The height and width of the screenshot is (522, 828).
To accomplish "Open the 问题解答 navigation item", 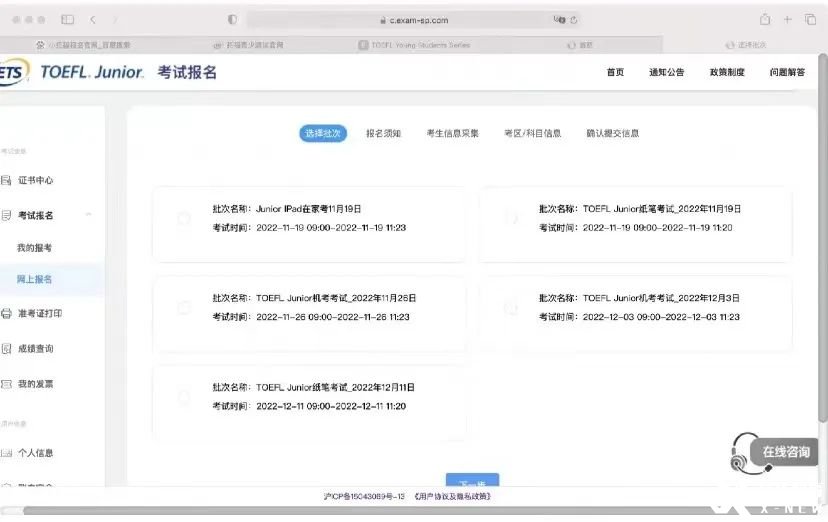I will click(x=787, y=72).
